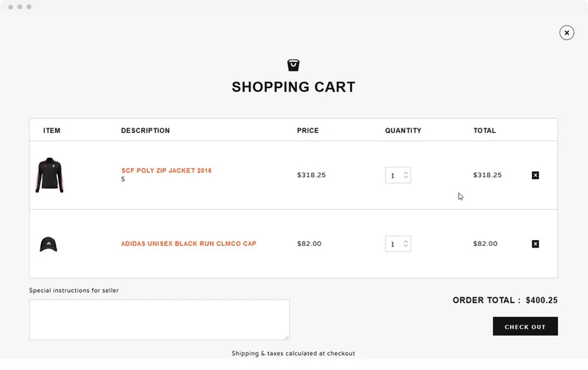Click the Shipping & taxes calculated at checkout note
Image resolution: width=588 pixels, height=370 pixels.
point(293,353)
